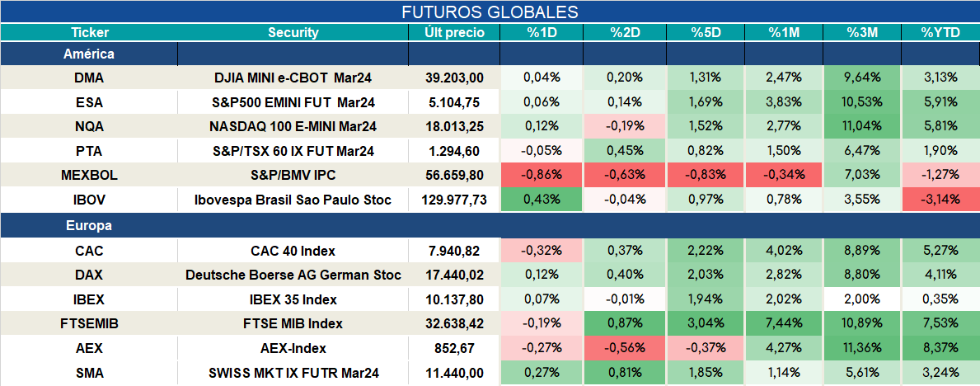Click the FTSEMIB ticker cell
This screenshot has width=980, height=386.
coord(89,323)
